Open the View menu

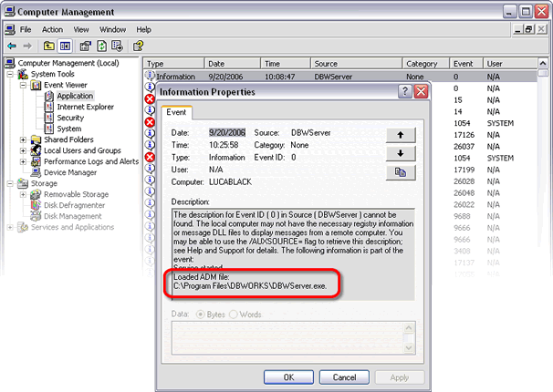pyautogui.click(x=81, y=29)
